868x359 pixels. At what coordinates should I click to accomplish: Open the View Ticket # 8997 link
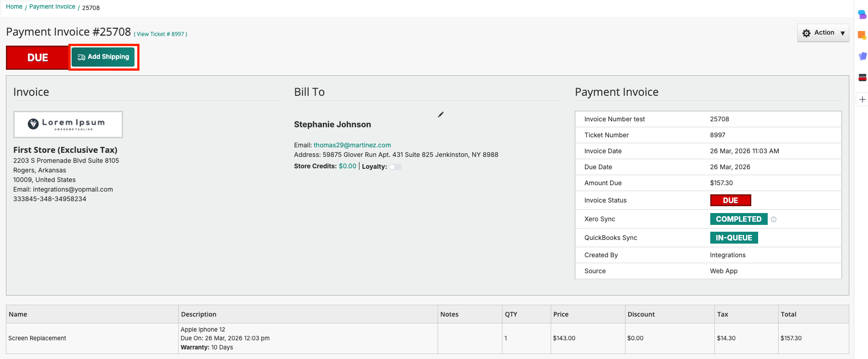[x=160, y=34]
